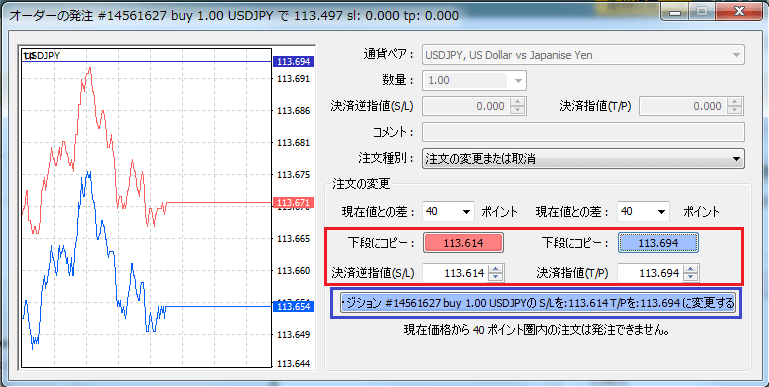
Task: Decrease the active 決済逆指値(S/L) 113.614 spinner
Action: tap(496, 277)
